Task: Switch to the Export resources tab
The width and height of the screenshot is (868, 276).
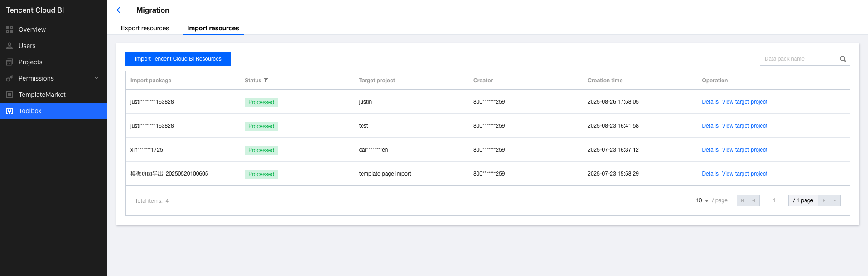Action: click(145, 28)
